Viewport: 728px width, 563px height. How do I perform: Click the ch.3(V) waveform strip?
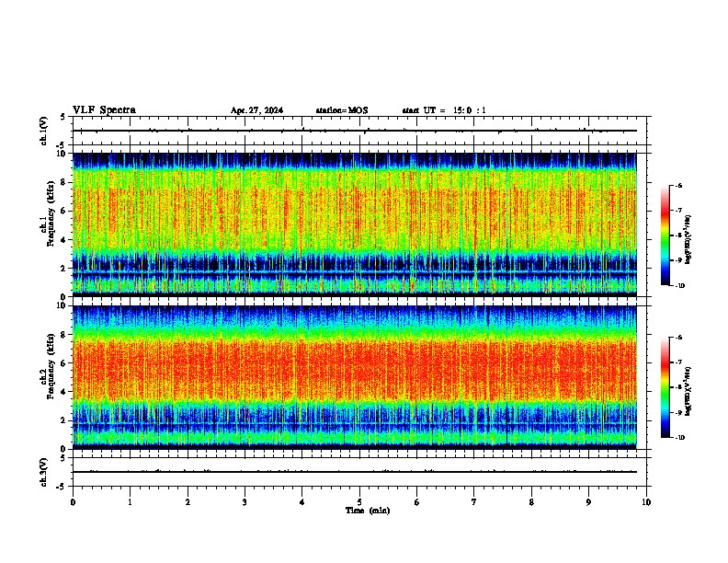tap(359, 472)
